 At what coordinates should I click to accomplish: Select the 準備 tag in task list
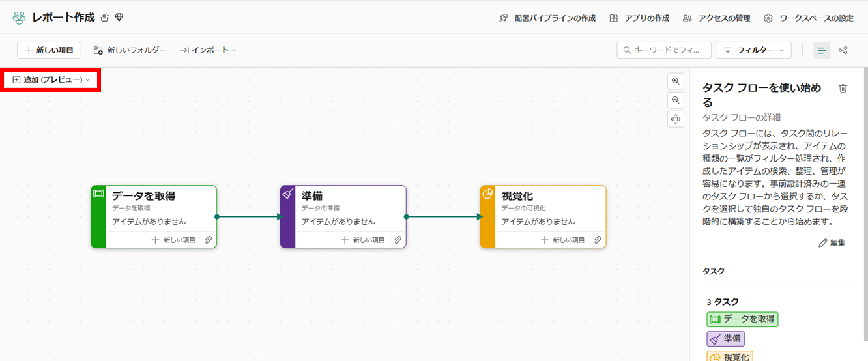[725, 339]
